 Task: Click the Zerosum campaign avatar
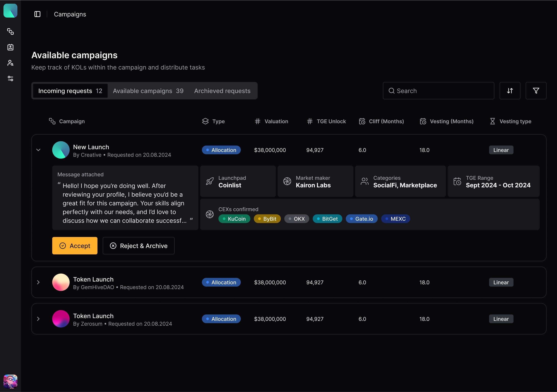[61, 319]
